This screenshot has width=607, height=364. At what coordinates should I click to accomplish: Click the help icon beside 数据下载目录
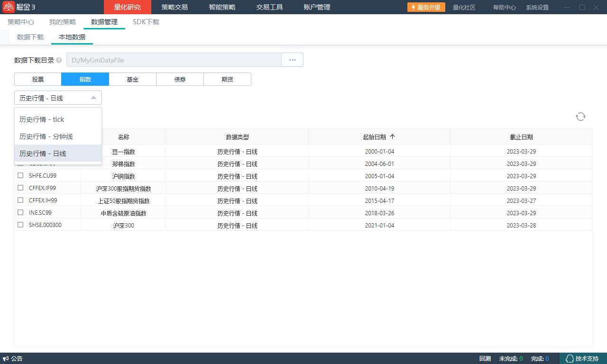pyautogui.click(x=59, y=60)
